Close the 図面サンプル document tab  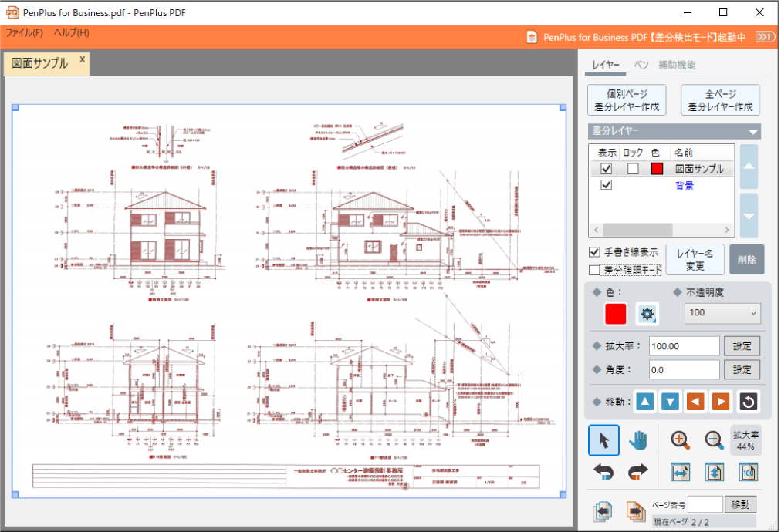(x=82, y=59)
